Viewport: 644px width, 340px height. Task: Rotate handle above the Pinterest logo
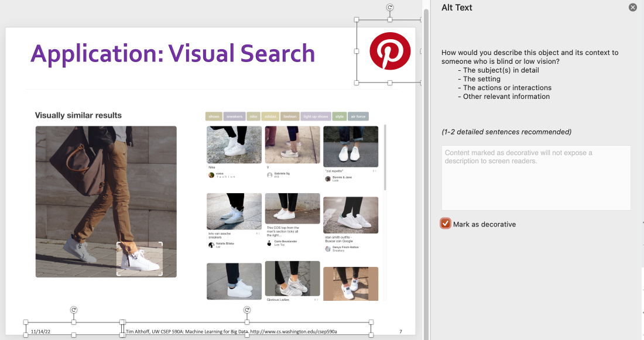point(390,8)
